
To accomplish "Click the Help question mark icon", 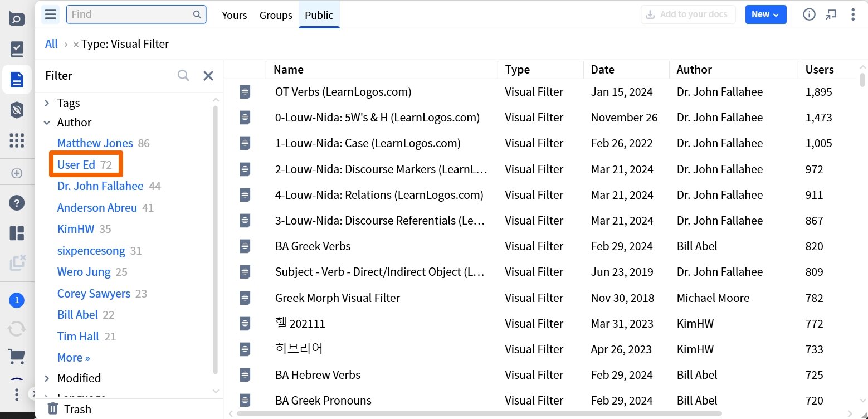I will [17, 202].
